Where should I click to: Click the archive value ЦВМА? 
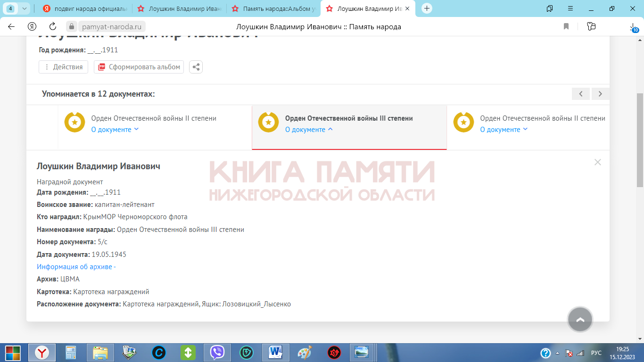point(70,279)
